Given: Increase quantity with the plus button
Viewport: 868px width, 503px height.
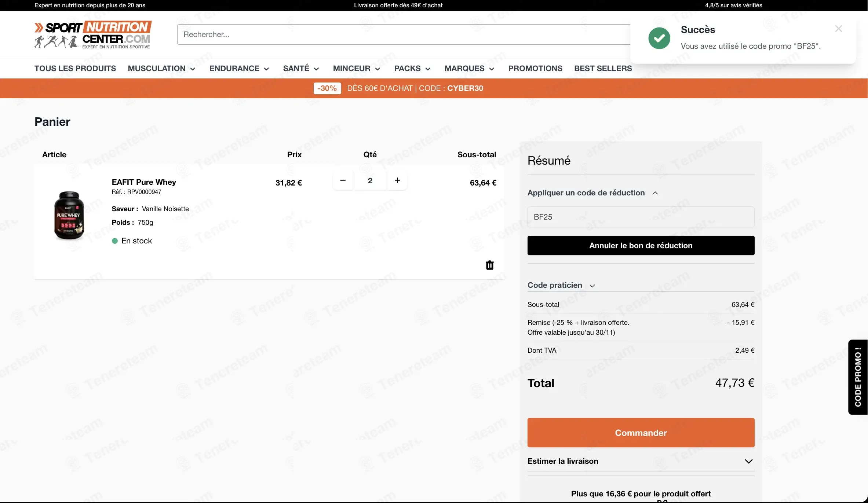Looking at the screenshot, I should [397, 180].
